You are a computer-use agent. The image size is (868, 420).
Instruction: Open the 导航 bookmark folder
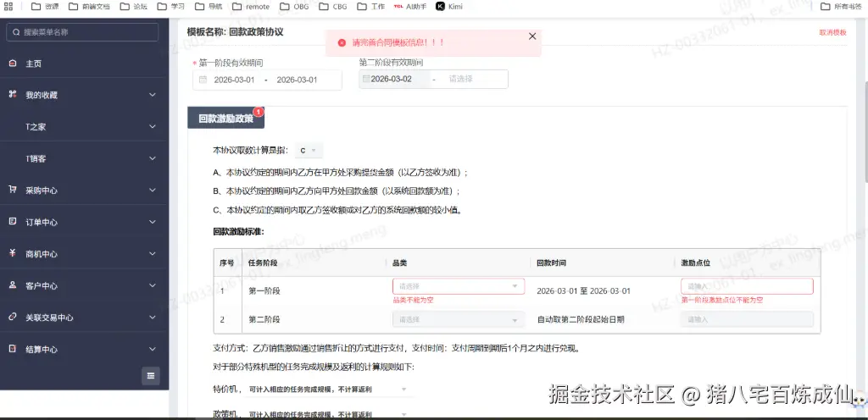click(x=209, y=7)
